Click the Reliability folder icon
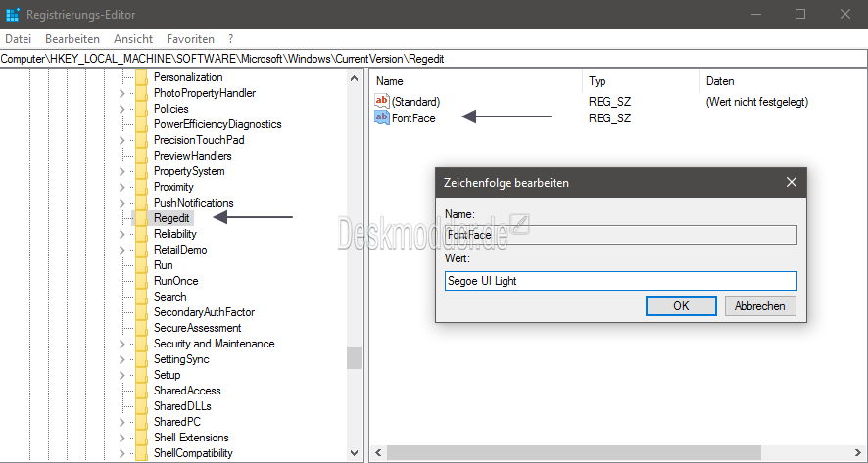Viewport: 868px width, 463px height. pyautogui.click(x=142, y=234)
